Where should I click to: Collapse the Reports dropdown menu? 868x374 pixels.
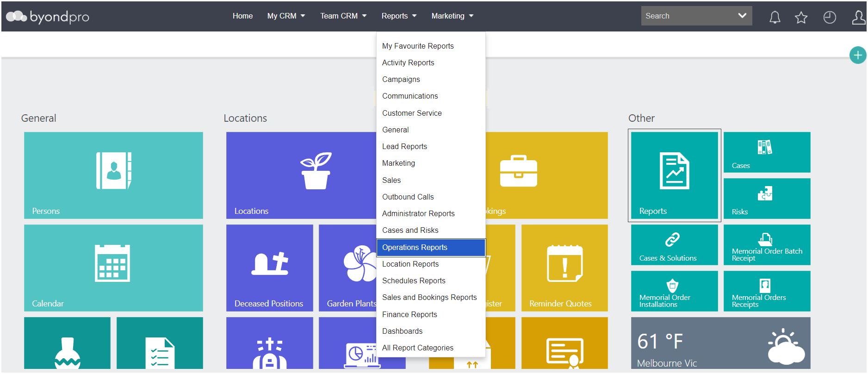pyautogui.click(x=399, y=16)
